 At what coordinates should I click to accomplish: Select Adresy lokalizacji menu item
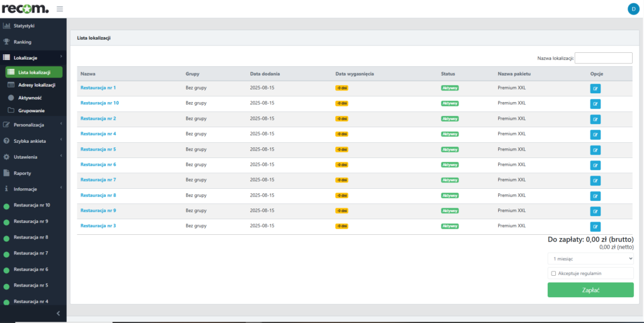pos(36,85)
